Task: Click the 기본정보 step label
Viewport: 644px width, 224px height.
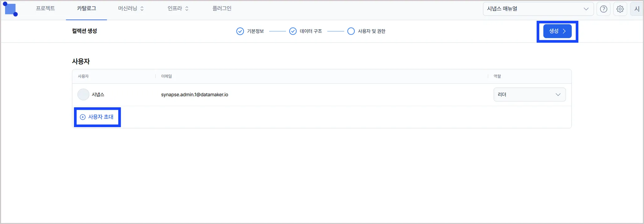Action: (255, 31)
